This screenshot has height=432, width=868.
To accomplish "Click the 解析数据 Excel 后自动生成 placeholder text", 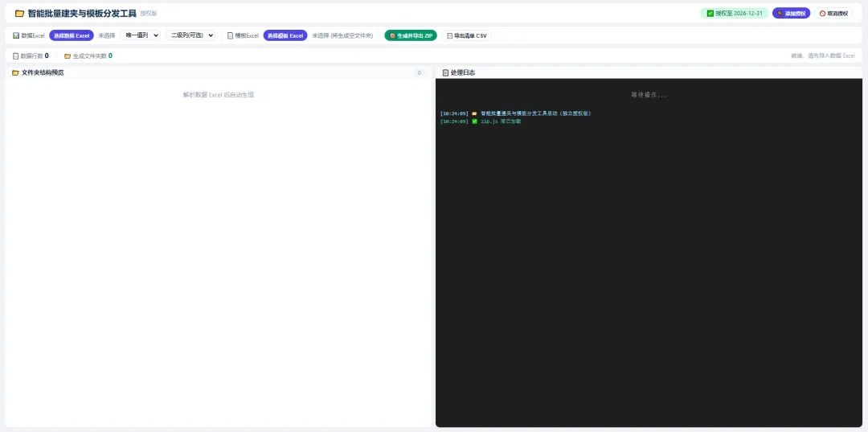I will [219, 95].
